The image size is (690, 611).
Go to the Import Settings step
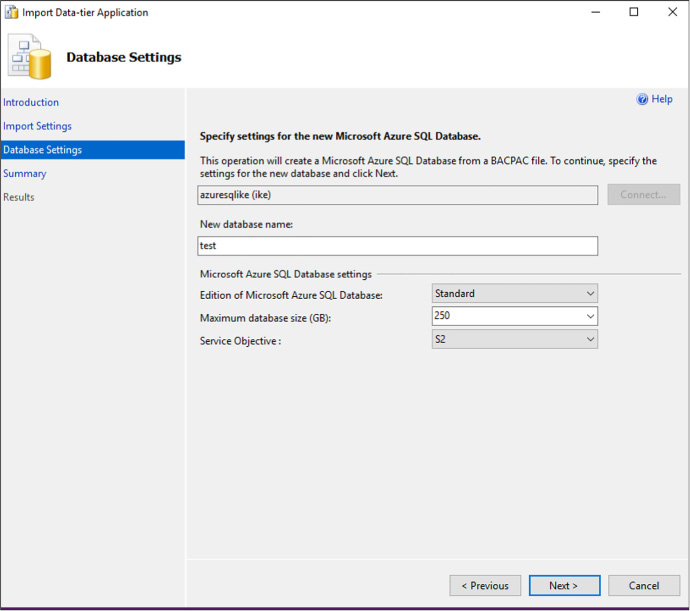point(37,126)
